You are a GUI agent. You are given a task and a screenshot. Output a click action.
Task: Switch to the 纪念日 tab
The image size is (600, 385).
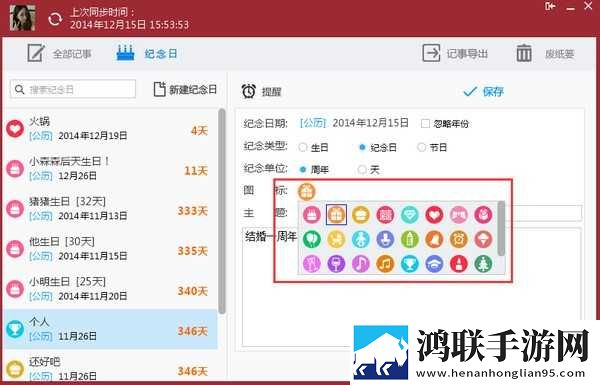click(147, 54)
